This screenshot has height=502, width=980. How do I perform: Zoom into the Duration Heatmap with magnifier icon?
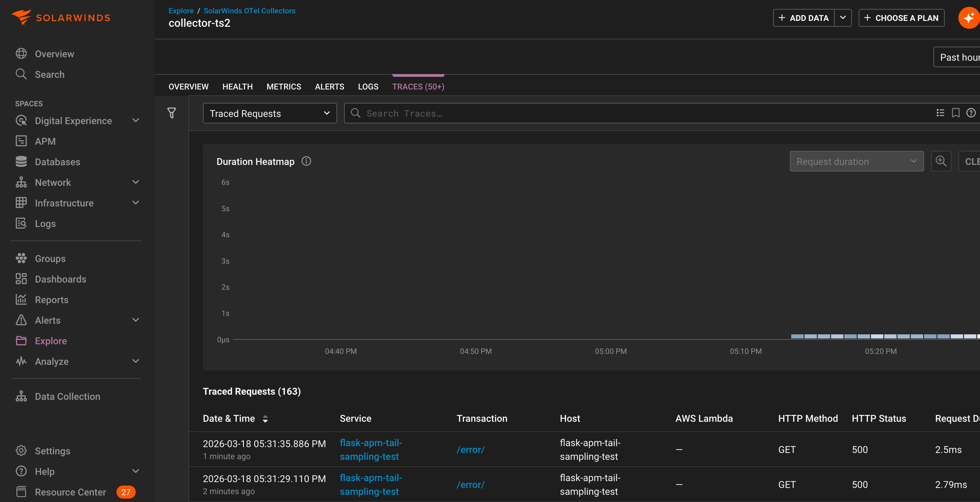941,161
